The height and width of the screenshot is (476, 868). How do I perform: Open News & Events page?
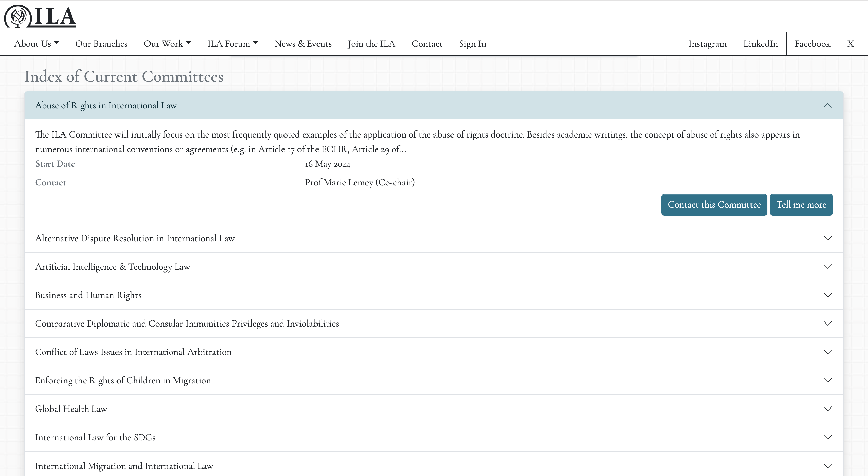pos(303,44)
